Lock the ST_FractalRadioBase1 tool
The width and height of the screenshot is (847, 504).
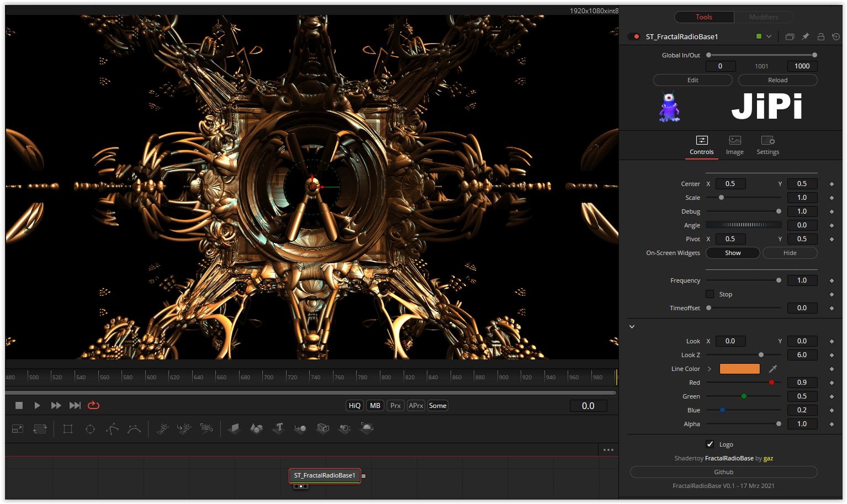coord(820,36)
